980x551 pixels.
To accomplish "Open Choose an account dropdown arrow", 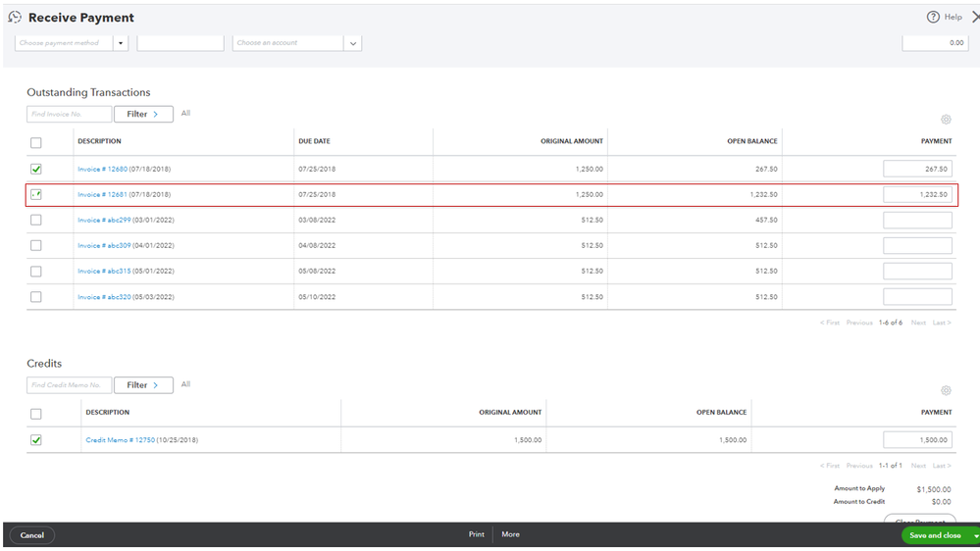I will [353, 43].
